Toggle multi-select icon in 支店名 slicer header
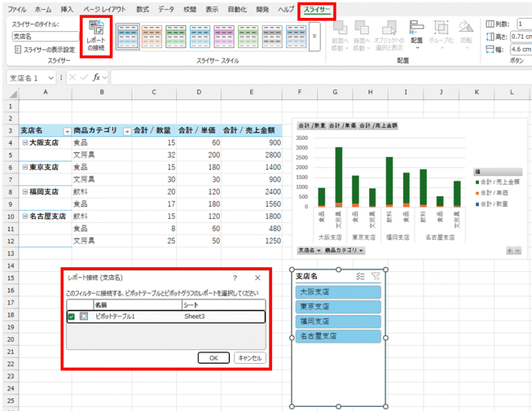532x411 pixels. point(361,277)
